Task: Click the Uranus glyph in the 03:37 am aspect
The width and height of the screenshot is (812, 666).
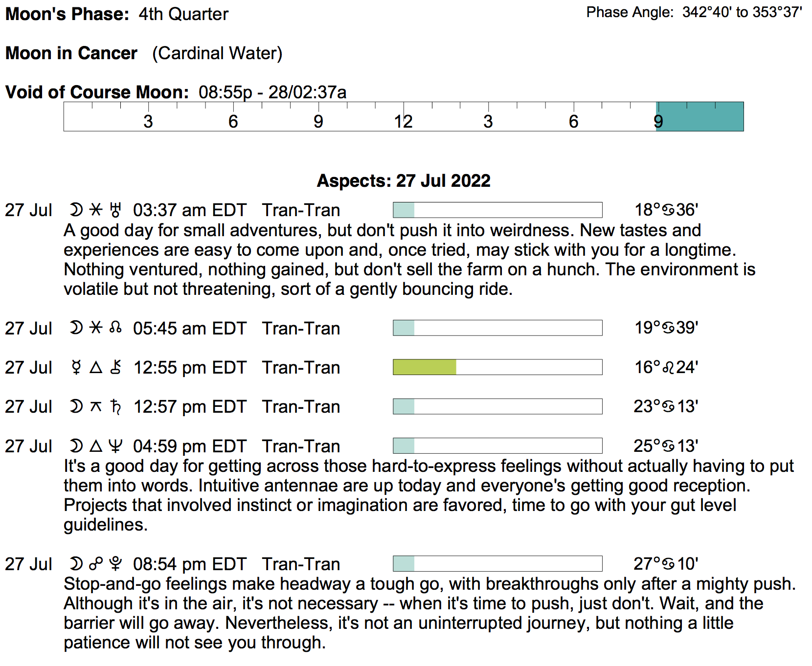Action: coord(115,210)
